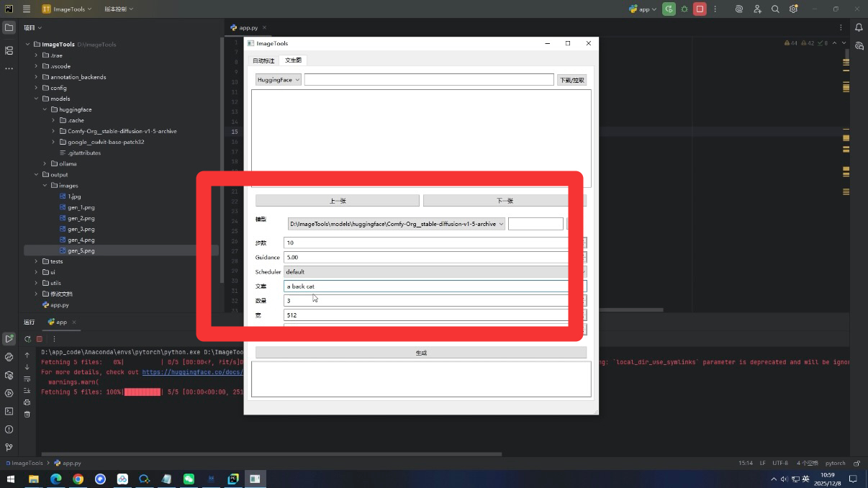Viewport: 868px width, 488px height.
Task: Open AI chat icon in right sidebar
Action: click(859, 45)
